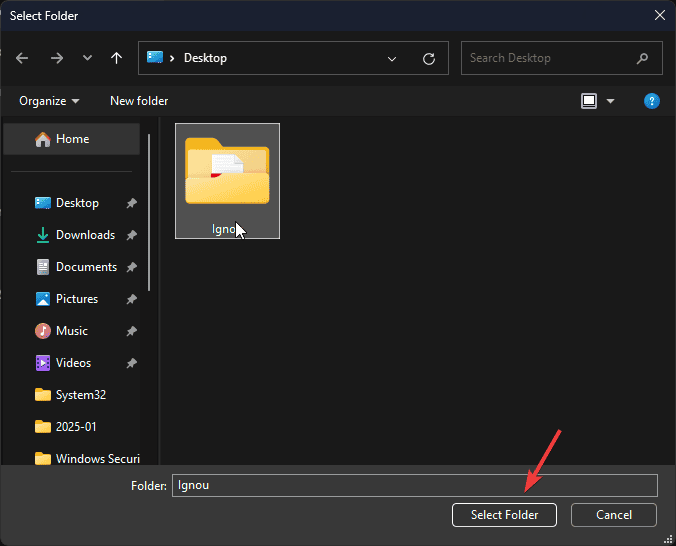
Task: Click the PC icon in address bar
Action: tap(155, 57)
